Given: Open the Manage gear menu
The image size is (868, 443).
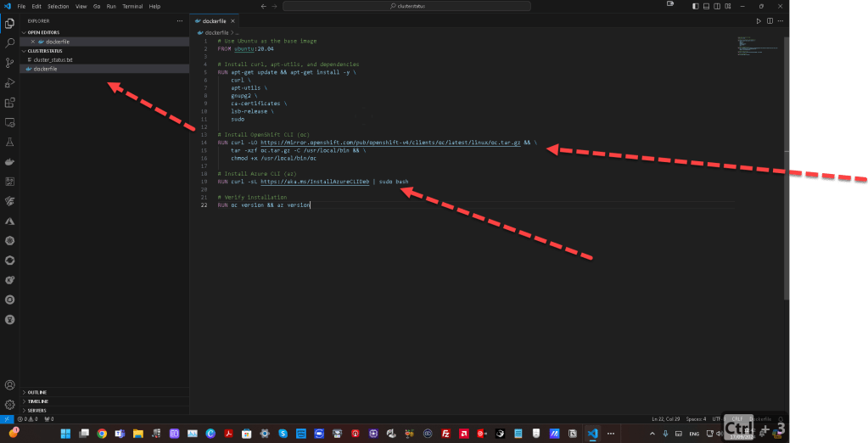Looking at the screenshot, I should click(x=9, y=405).
